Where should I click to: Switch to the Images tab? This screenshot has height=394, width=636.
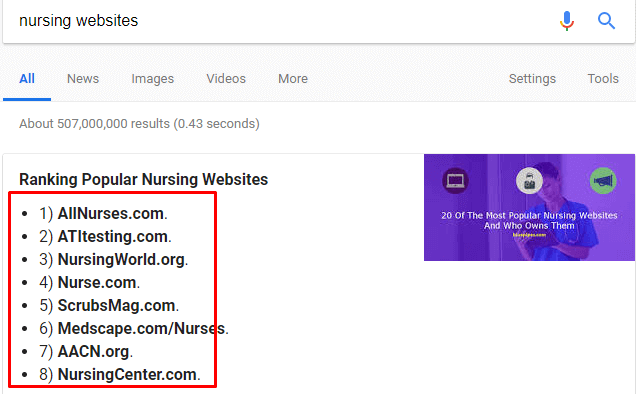(153, 78)
